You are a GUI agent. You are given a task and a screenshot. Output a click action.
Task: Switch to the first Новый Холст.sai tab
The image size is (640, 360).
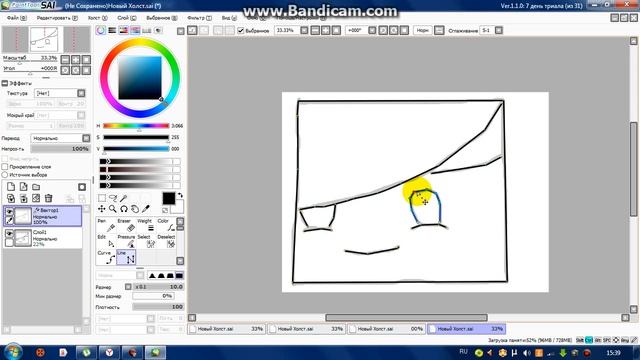[227, 329]
